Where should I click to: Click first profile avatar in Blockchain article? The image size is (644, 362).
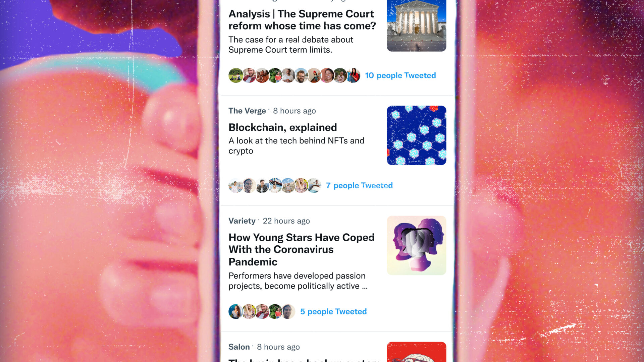click(x=235, y=185)
